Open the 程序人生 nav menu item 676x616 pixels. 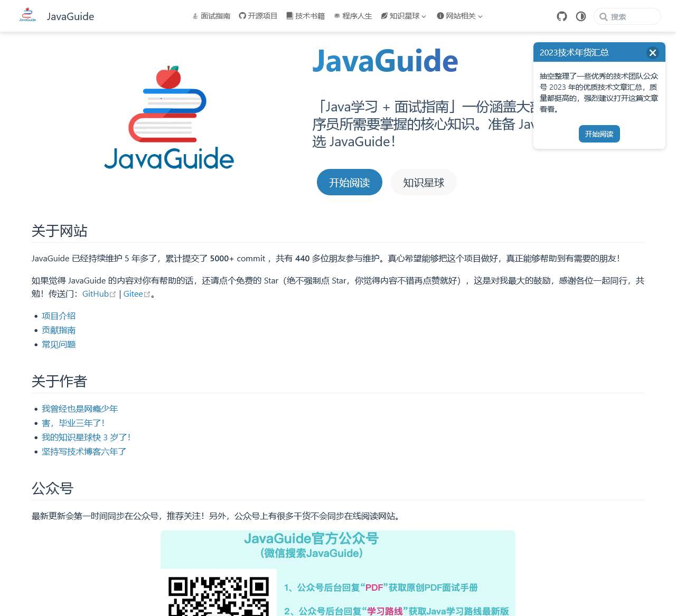pyautogui.click(x=353, y=16)
